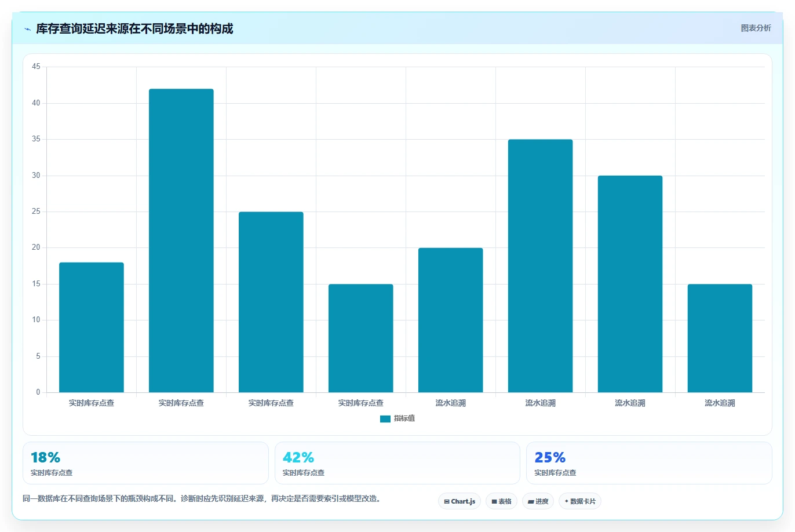Viewport: 795px width, 532px height.
Task: Select the 流水追溯 bar reaching 35
Action: [541, 266]
